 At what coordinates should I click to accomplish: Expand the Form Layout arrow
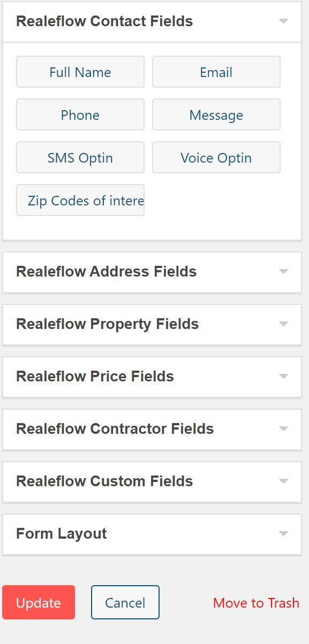(x=284, y=534)
